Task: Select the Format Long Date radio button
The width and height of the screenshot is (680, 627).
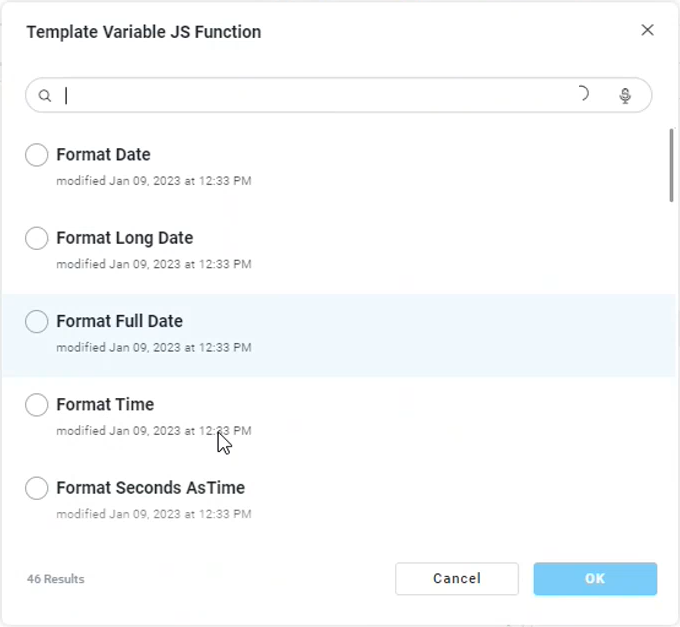Action: click(37, 238)
